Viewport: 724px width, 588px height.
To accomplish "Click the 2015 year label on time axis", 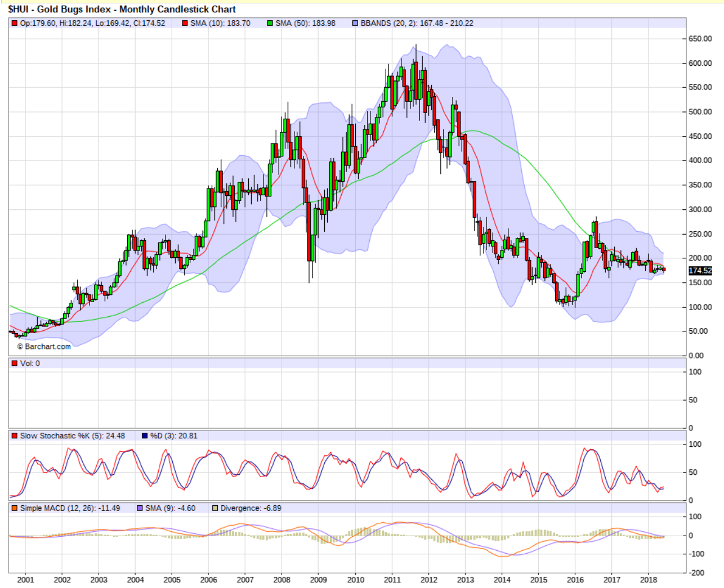I will (539, 580).
